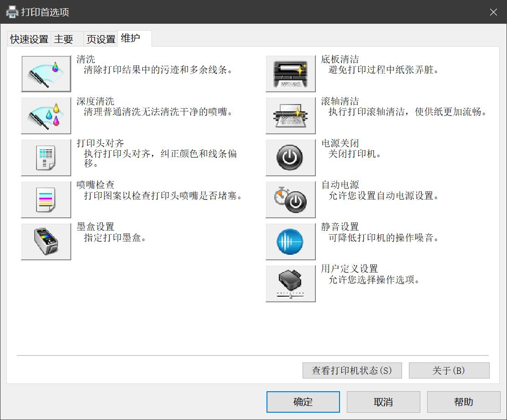Open 帮助 for assistance
507x420 pixels.
point(463,402)
